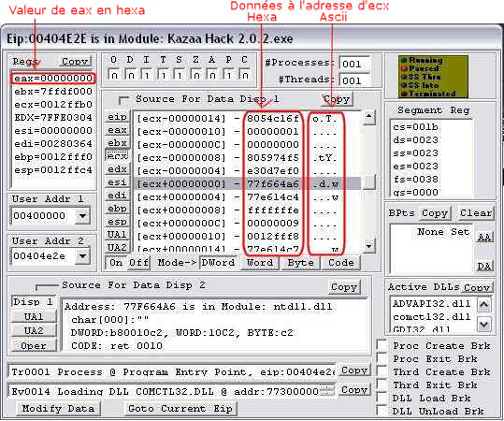Enable DLL Load Brk checkbox
Screen dimensions: 504x421
point(382,398)
